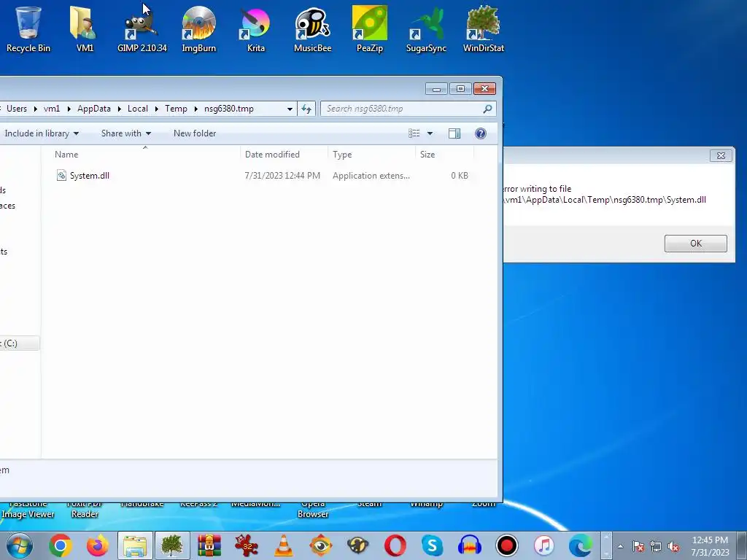Viewport: 747px width, 560px height.
Task: Click the Temp breadcrumb segment
Action: coord(177,109)
